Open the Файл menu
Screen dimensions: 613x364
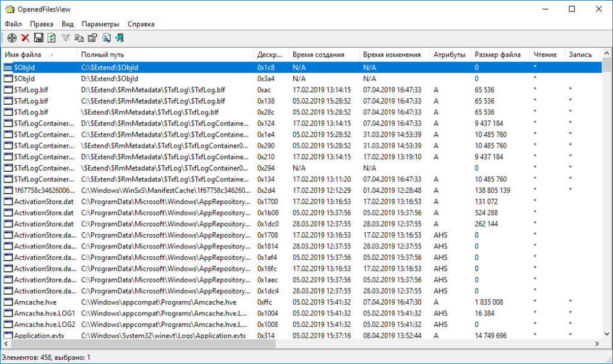click(13, 24)
